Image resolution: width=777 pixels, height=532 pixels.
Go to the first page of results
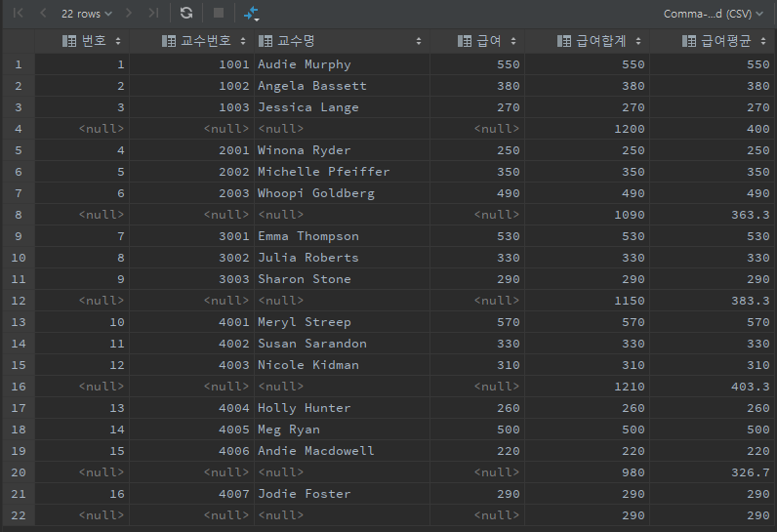(x=18, y=14)
